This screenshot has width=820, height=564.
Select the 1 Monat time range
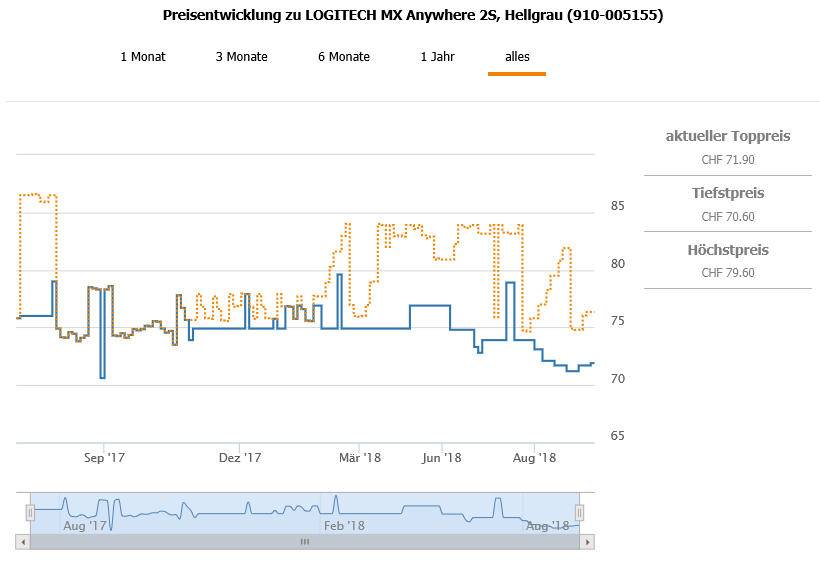point(143,57)
